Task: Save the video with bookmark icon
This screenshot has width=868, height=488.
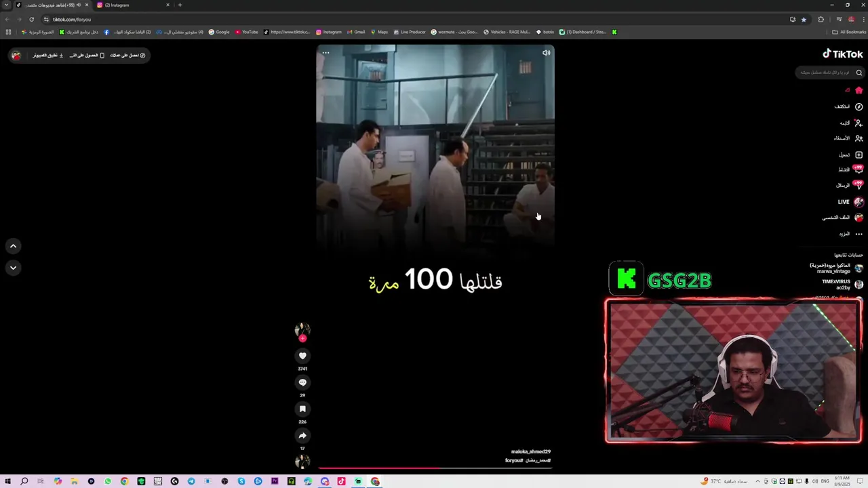Action: pyautogui.click(x=302, y=409)
